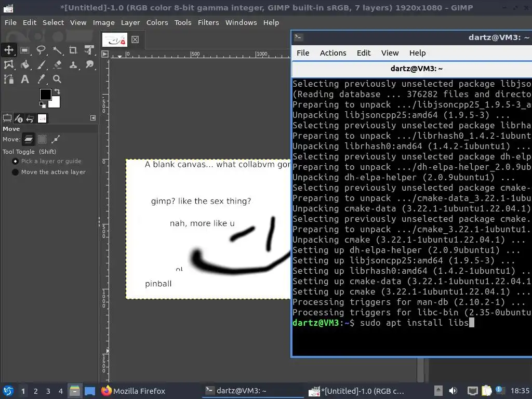Switch to Images tab thumbnail
Viewport: 532px width, 399px height.
pos(42,118)
